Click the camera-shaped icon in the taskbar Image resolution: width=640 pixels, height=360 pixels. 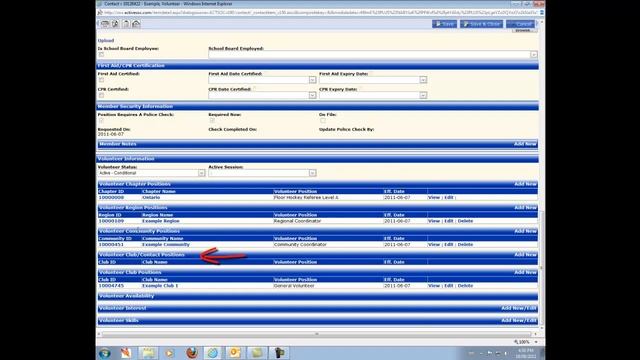point(279,353)
